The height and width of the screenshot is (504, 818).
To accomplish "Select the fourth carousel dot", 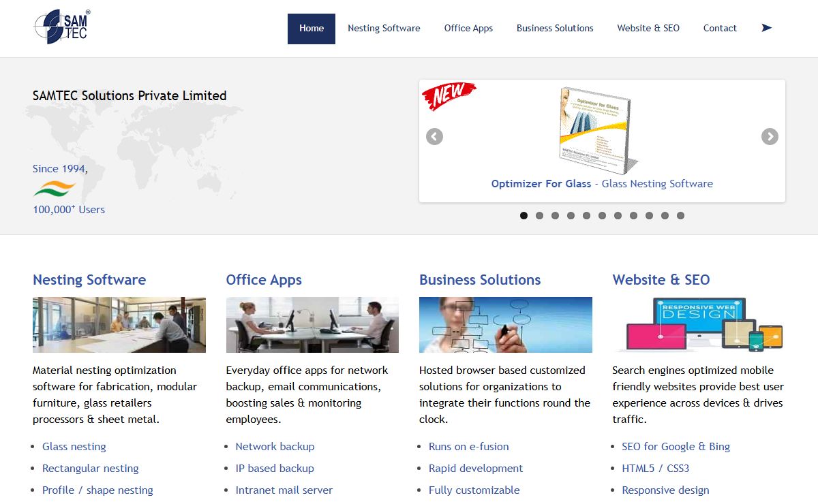I will point(571,215).
